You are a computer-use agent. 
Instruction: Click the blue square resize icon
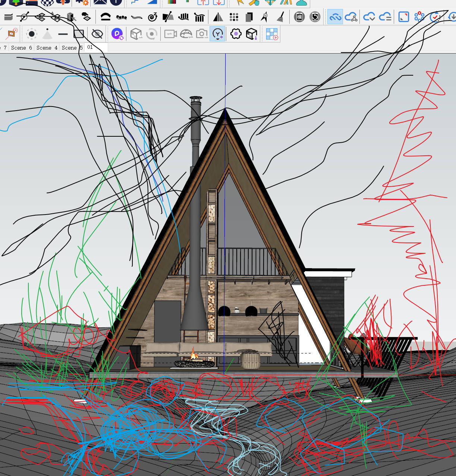pyautogui.click(x=403, y=17)
